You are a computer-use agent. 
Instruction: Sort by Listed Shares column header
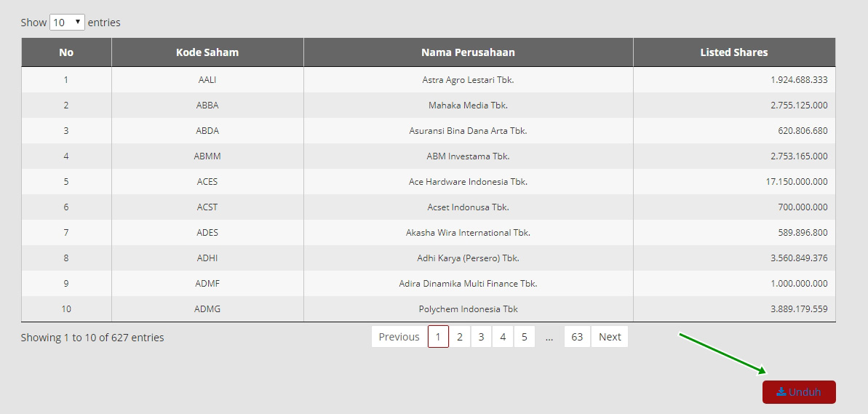[733, 52]
